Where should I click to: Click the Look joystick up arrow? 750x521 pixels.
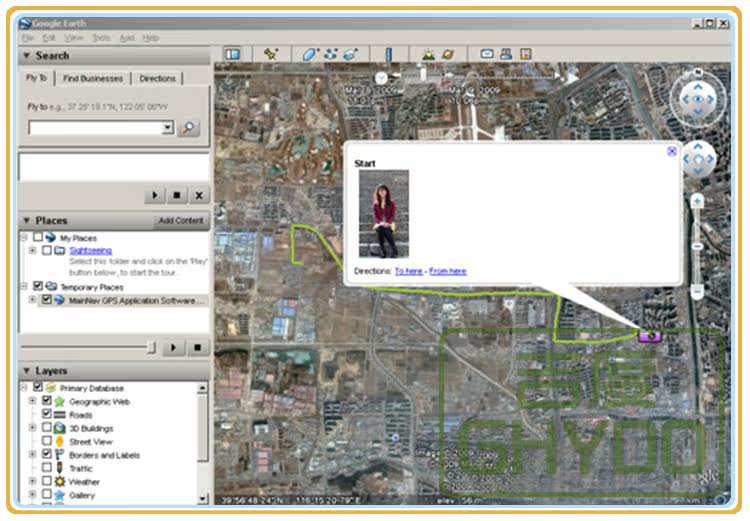click(x=698, y=87)
